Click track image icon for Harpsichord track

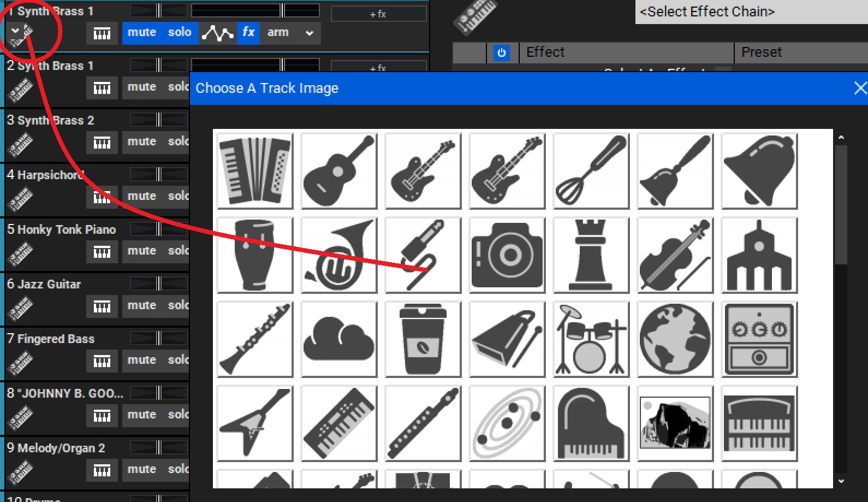[20, 199]
